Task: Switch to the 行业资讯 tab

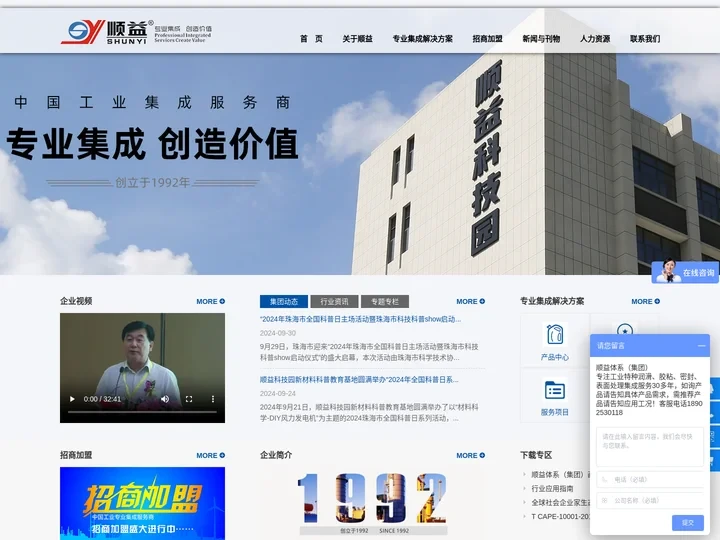Action: (334, 302)
